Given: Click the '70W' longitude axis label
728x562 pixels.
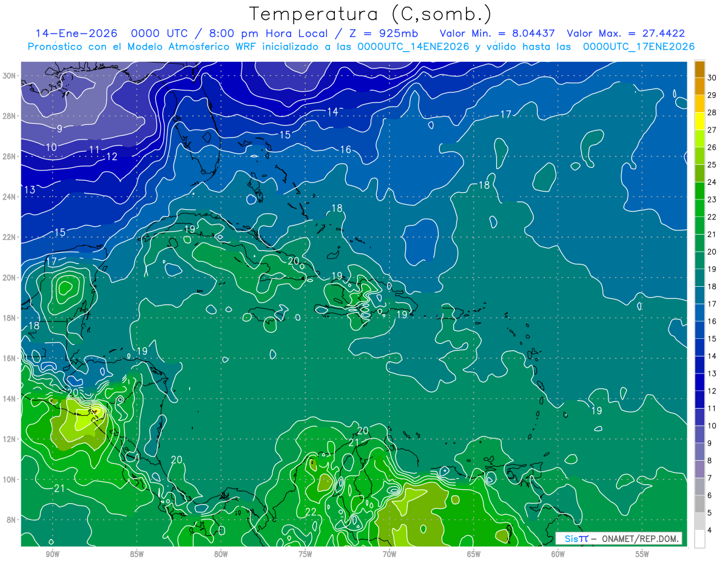Looking at the screenshot, I should tap(389, 554).
